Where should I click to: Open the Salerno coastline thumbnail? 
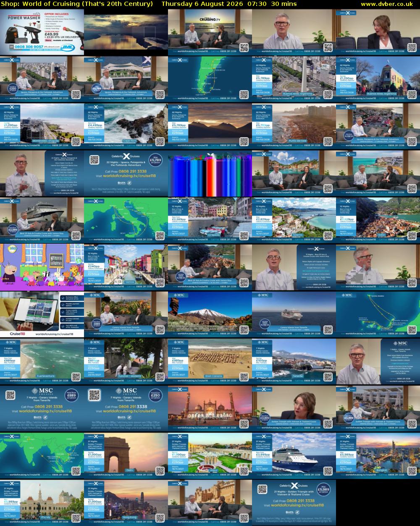click(294, 221)
